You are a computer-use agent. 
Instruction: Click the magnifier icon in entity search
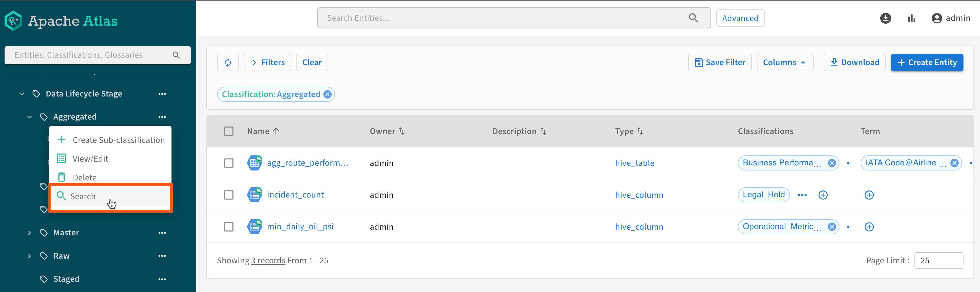693,18
